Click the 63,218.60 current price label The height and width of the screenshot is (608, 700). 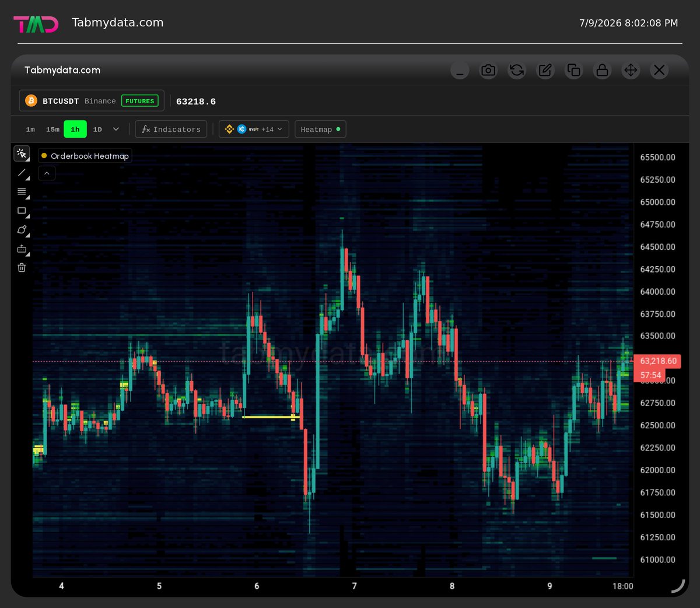click(x=658, y=361)
